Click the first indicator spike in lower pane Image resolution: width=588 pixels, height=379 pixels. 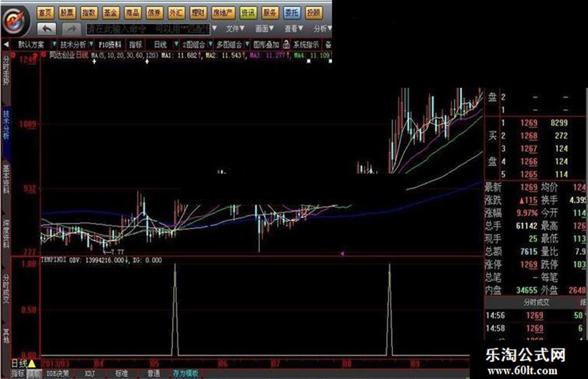(x=175, y=309)
